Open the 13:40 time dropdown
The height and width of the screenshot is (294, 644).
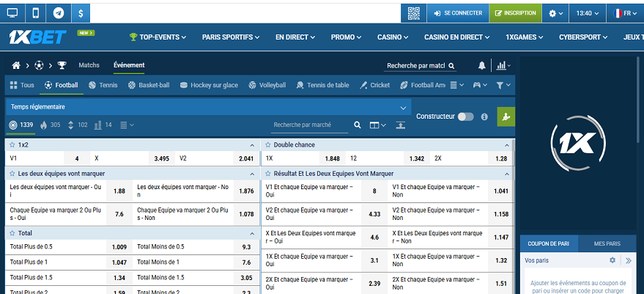[587, 13]
